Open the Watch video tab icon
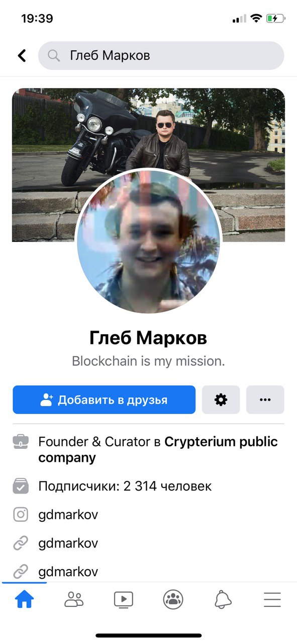 [x=123, y=599]
